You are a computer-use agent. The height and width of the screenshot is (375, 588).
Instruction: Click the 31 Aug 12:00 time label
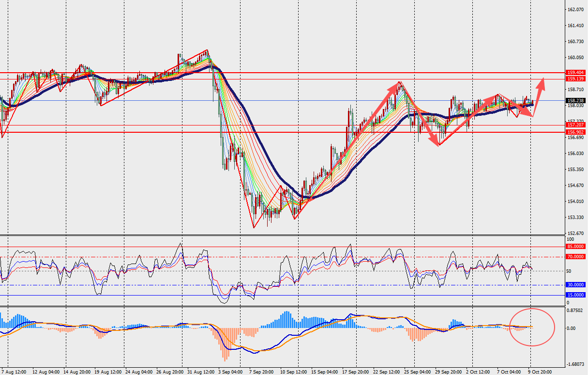click(200, 372)
